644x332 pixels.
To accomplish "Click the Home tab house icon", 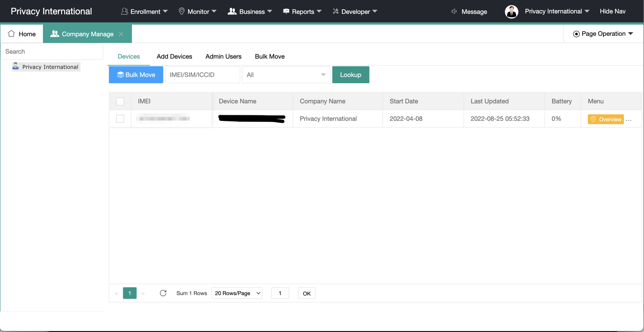I will [11, 34].
